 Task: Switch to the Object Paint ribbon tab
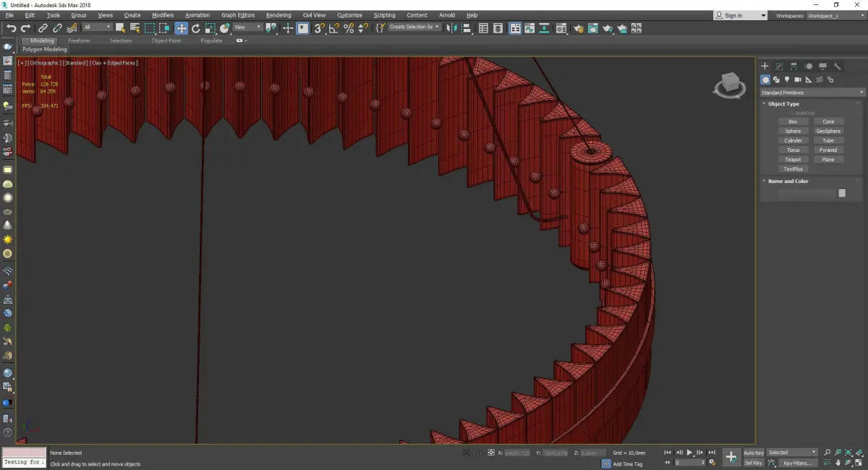coord(166,40)
